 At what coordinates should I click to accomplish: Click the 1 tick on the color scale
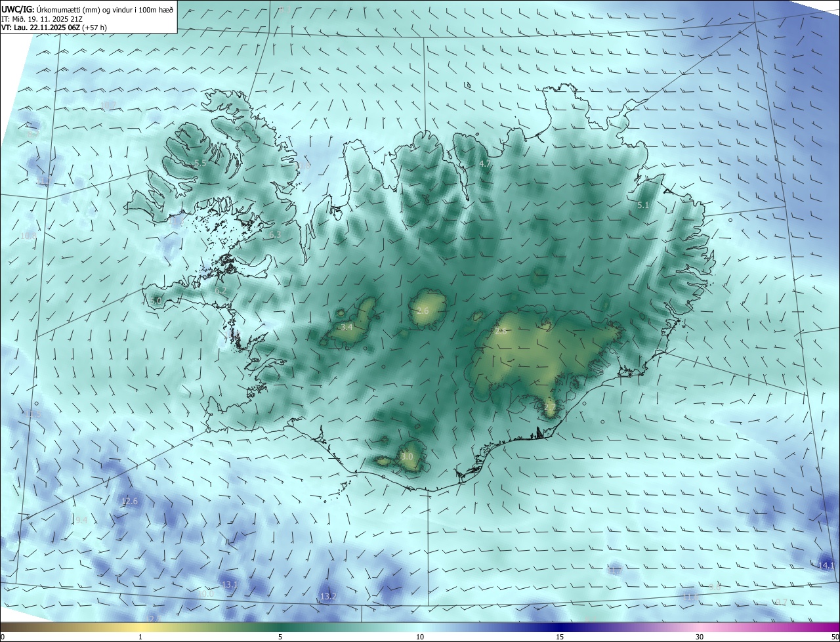(140, 637)
